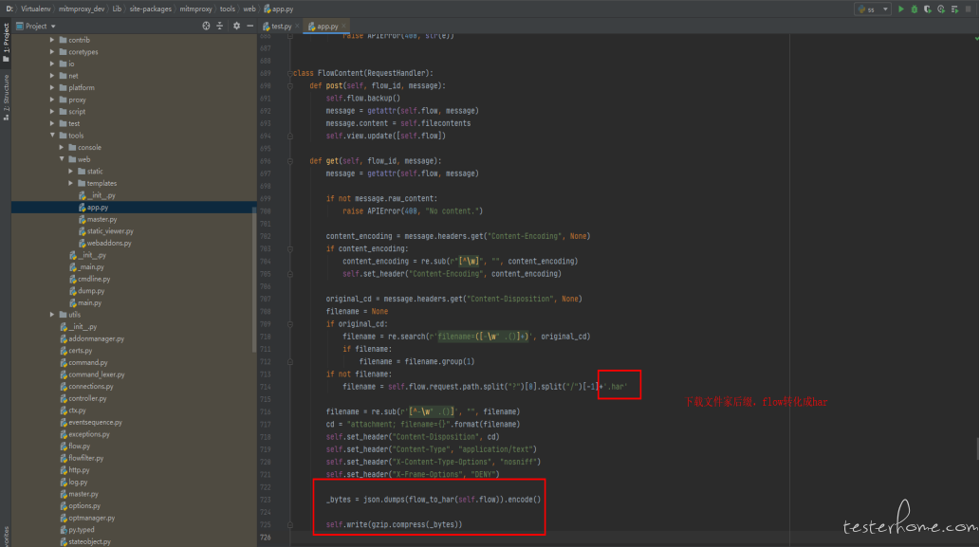This screenshot has height=547, width=980.
Task: Fold the def get method at line 696
Action: (x=290, y=161)
